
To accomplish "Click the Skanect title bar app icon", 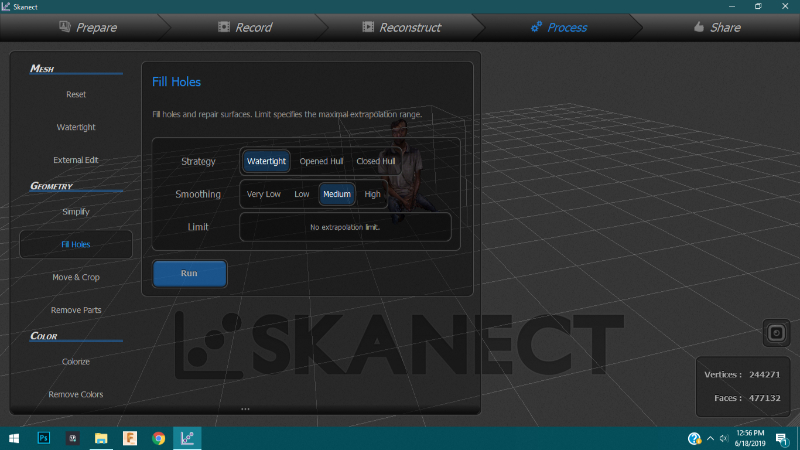I will tap(6, 6).
